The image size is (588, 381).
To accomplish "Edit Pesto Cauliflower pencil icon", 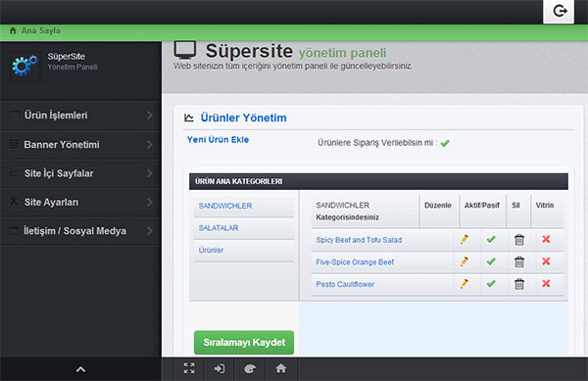I will pyautogui.click(x=465, y=284).
